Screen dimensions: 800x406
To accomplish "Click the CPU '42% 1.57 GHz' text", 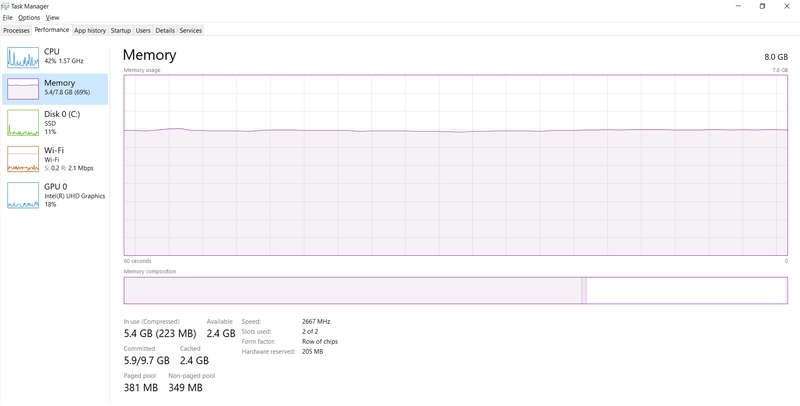I will (64, 61).
